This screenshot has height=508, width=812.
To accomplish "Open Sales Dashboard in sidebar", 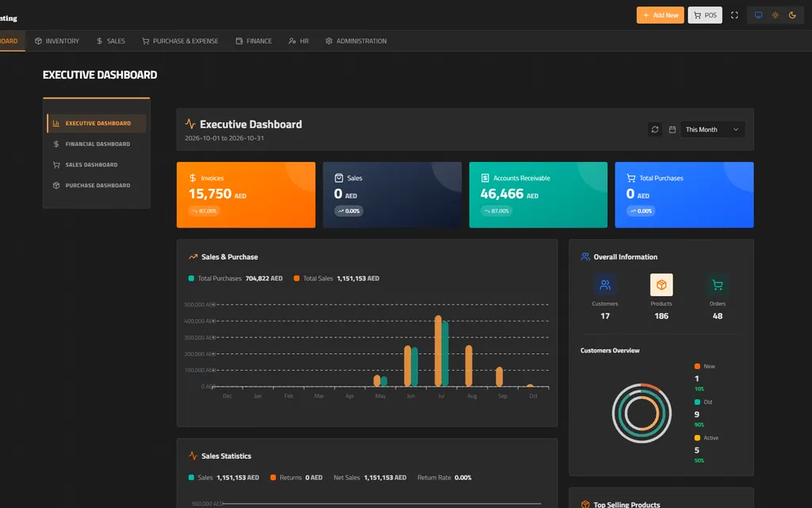I will 96,165.
